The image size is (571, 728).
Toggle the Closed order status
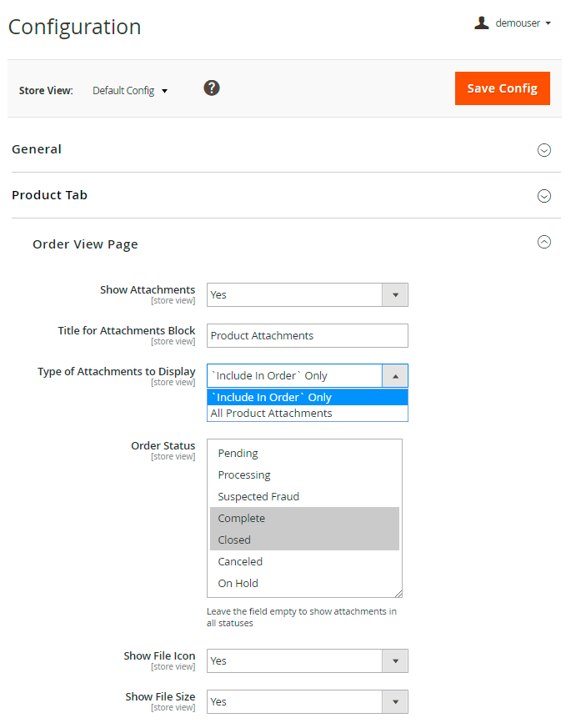(234, 540)
